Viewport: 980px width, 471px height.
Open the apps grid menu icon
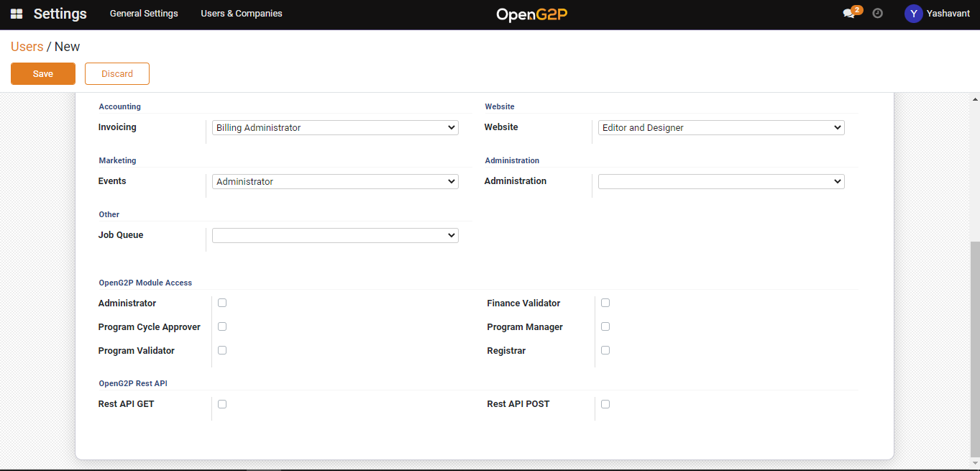17,14
